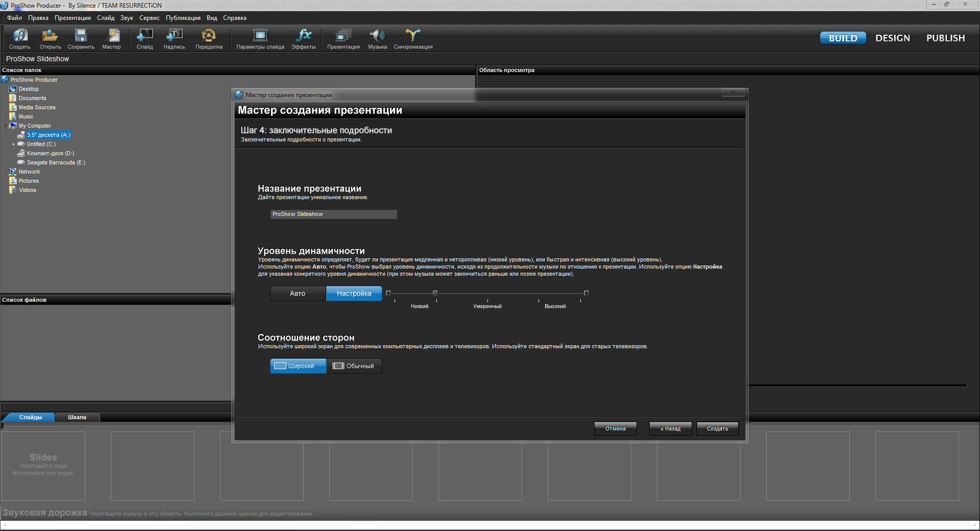
Task: Collapse the My Computer tree node
Action: pos(6,126)
